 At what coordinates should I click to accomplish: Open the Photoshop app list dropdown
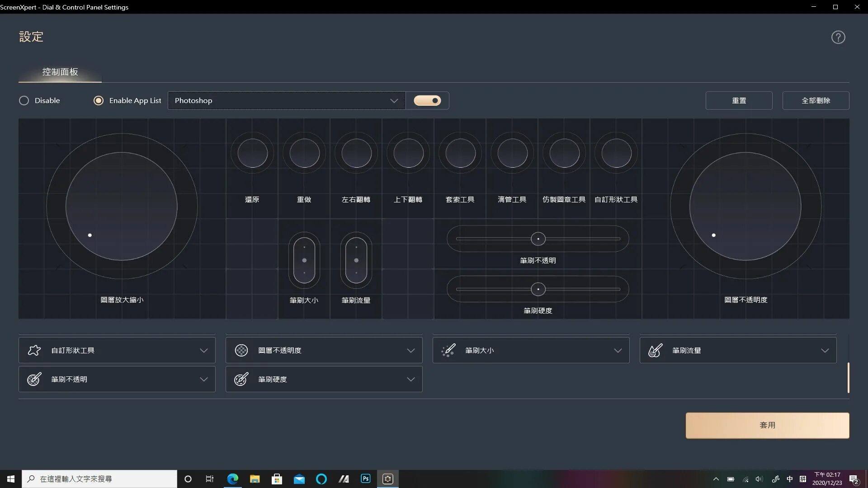[394, 100]
